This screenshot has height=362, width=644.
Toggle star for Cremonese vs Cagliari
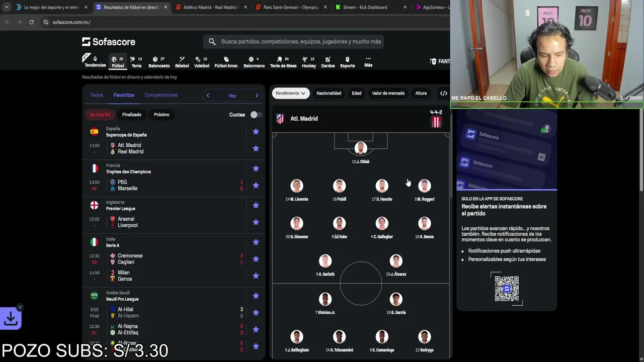pyautogui.click(x=256, y=259)
